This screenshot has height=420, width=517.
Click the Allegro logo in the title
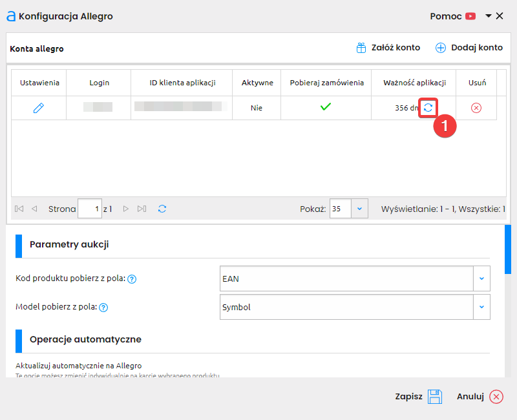coord(11,16)
